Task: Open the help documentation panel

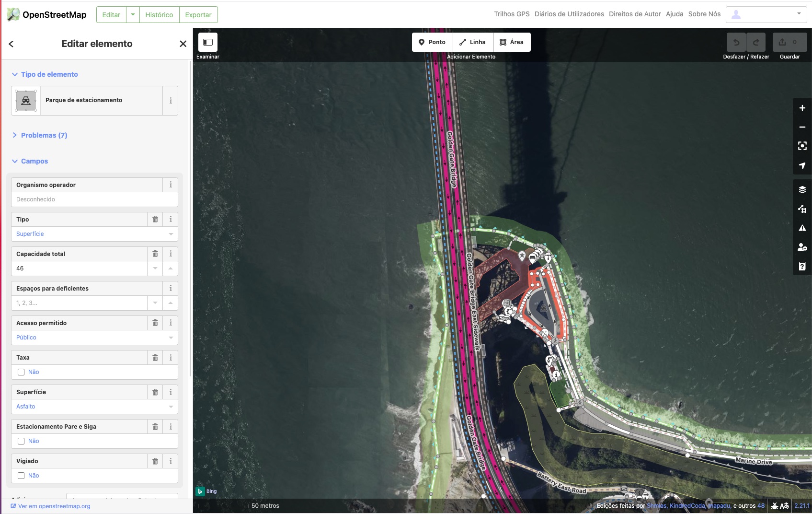Action: (x=802, y=266)
